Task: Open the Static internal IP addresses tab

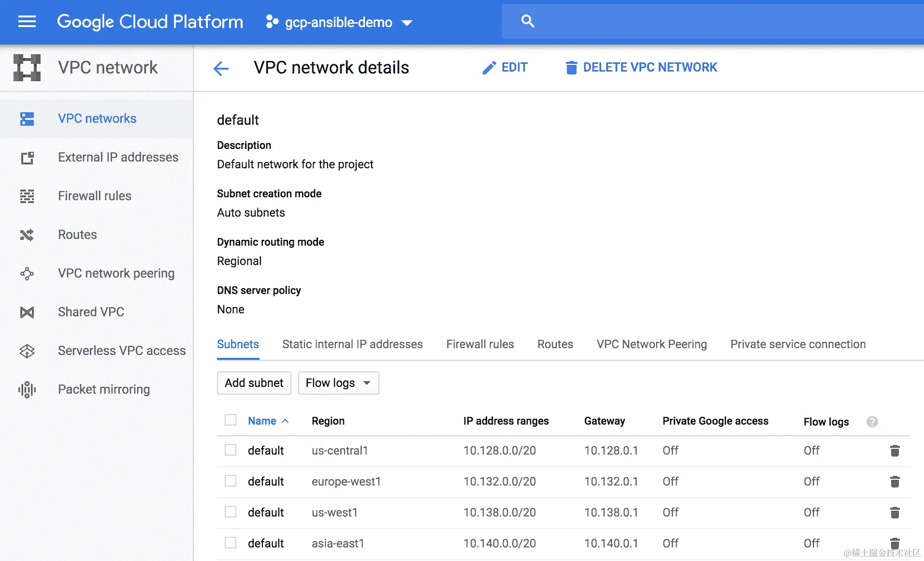Action: [352, 344]
